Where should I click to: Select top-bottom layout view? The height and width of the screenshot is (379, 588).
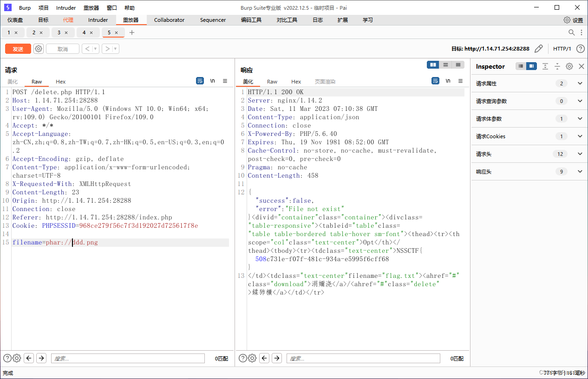coord(445,65)
